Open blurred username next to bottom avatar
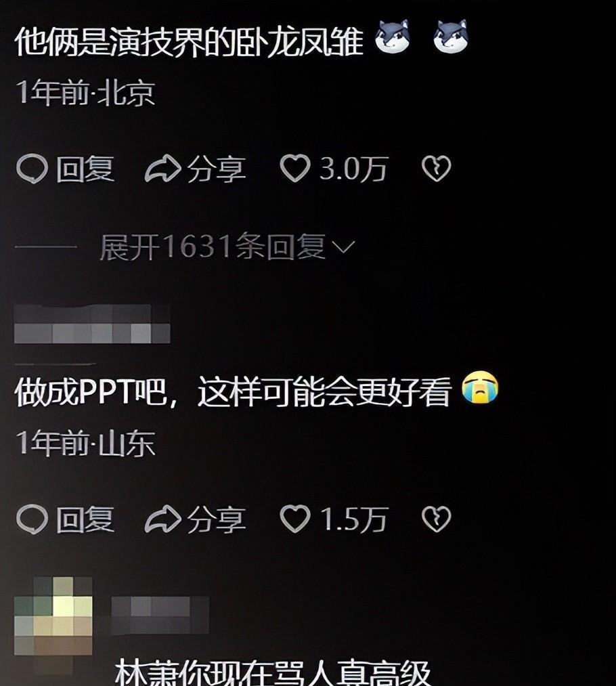This screenshot has height=686, width=616. point(160,615)
